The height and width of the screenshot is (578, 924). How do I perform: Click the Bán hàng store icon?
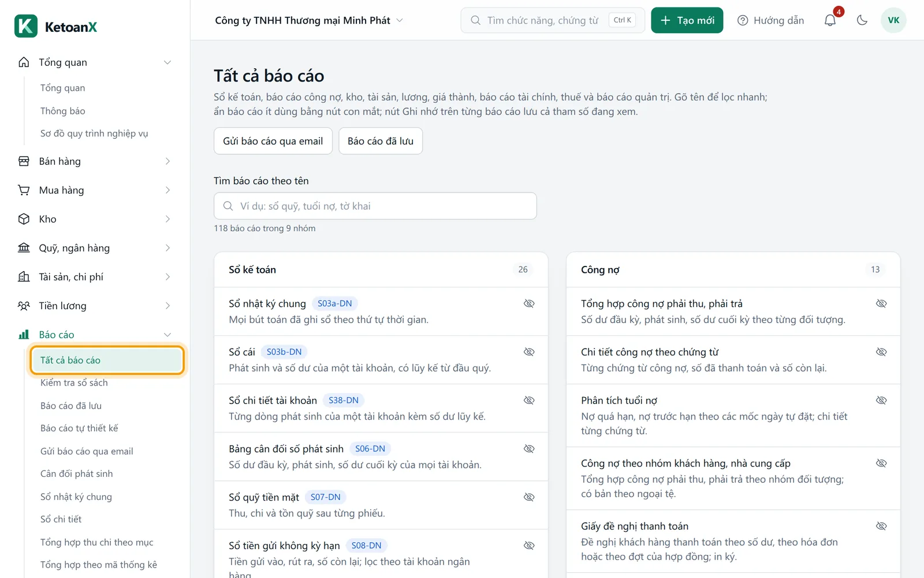coord(24,161)
